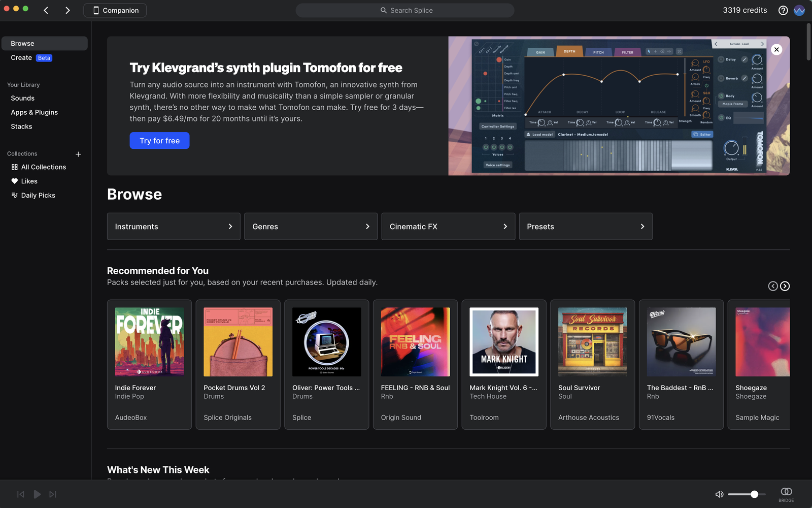Open the Indie Forever pack thumbnail
Viewport: 812px width, 508px height.
149,341
